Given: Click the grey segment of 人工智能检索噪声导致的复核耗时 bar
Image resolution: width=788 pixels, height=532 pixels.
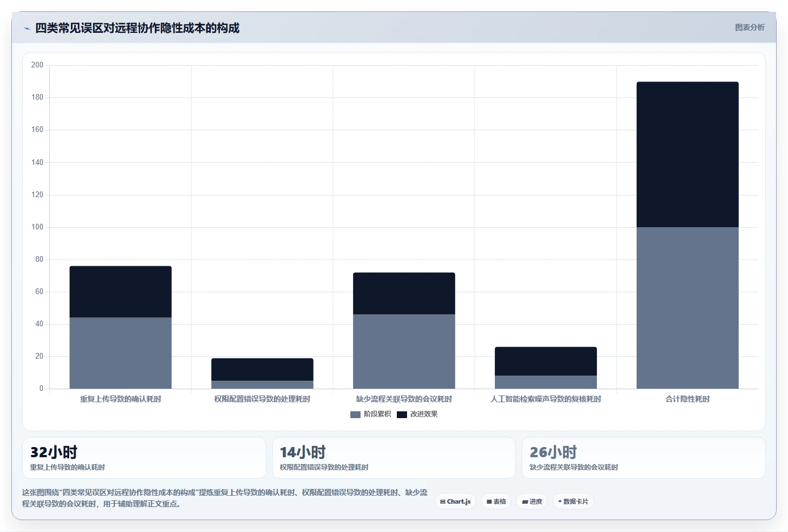Looking at the screenshot, I should 546,382.
